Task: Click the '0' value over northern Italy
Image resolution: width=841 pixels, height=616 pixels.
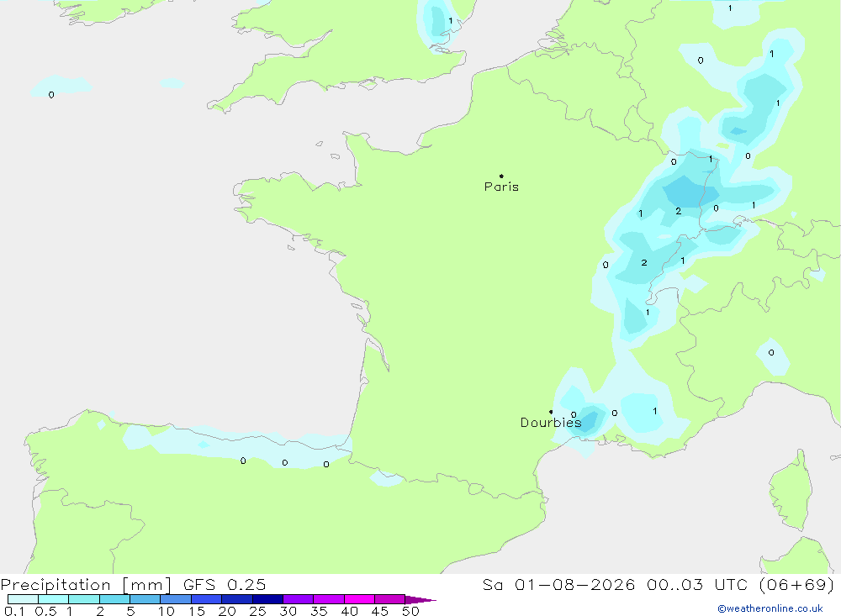Action: [771, 352]
